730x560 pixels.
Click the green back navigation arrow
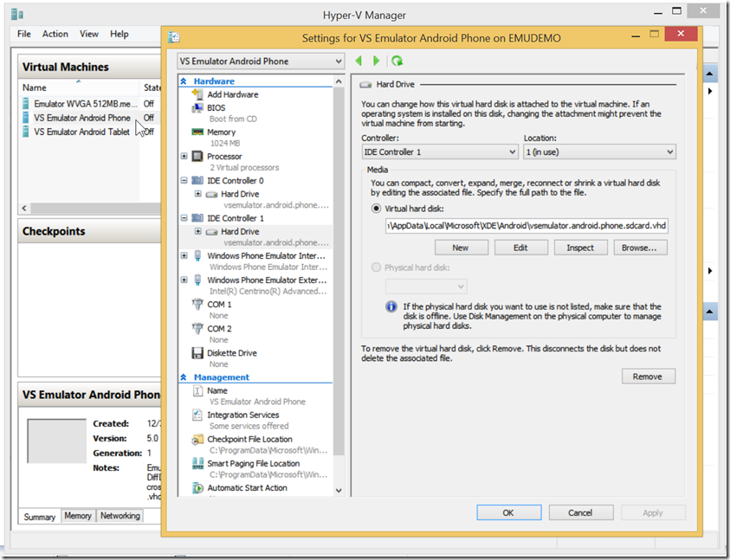pos(359,61)
